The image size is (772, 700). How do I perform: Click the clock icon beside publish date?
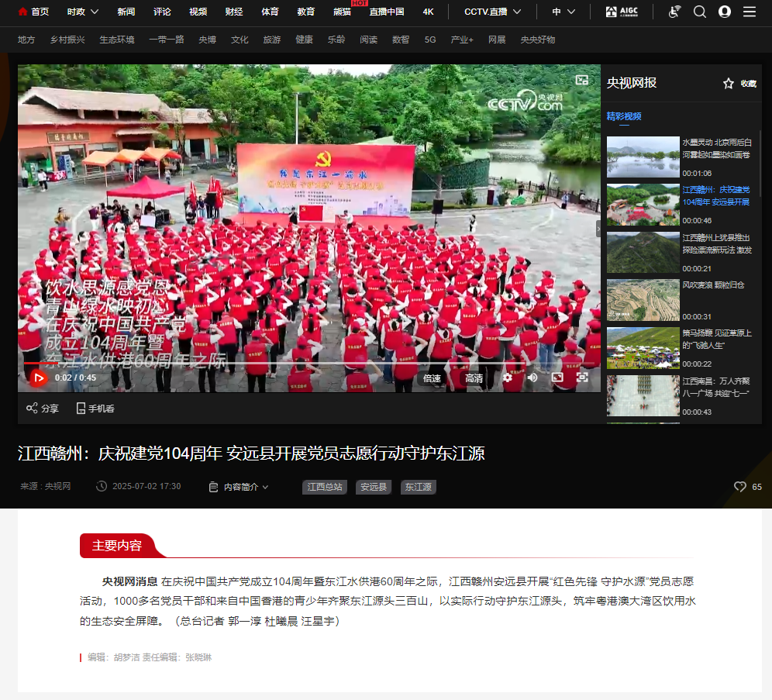pyautogui.click(x=102, y=486)
